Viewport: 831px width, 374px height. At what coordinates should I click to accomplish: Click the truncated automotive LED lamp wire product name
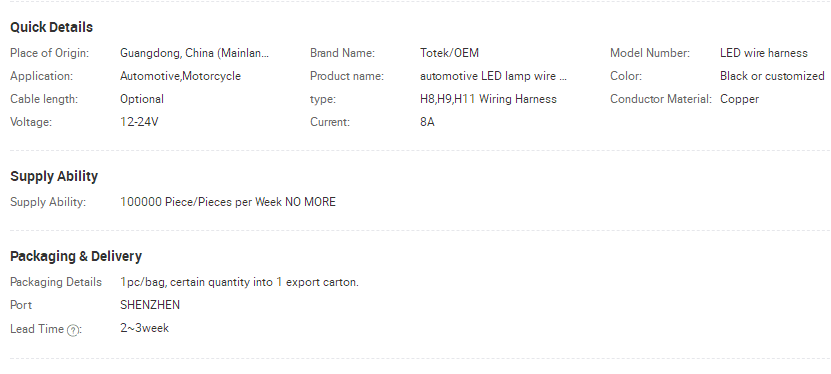click(x=493, y=76)
